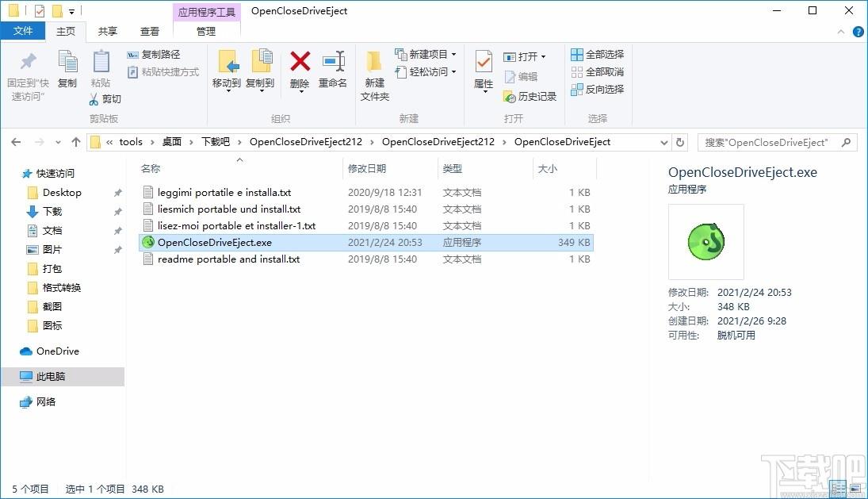Click the Edit (编辑) button
The width and height of the screenshot is (868, 499).
[521, 76]
